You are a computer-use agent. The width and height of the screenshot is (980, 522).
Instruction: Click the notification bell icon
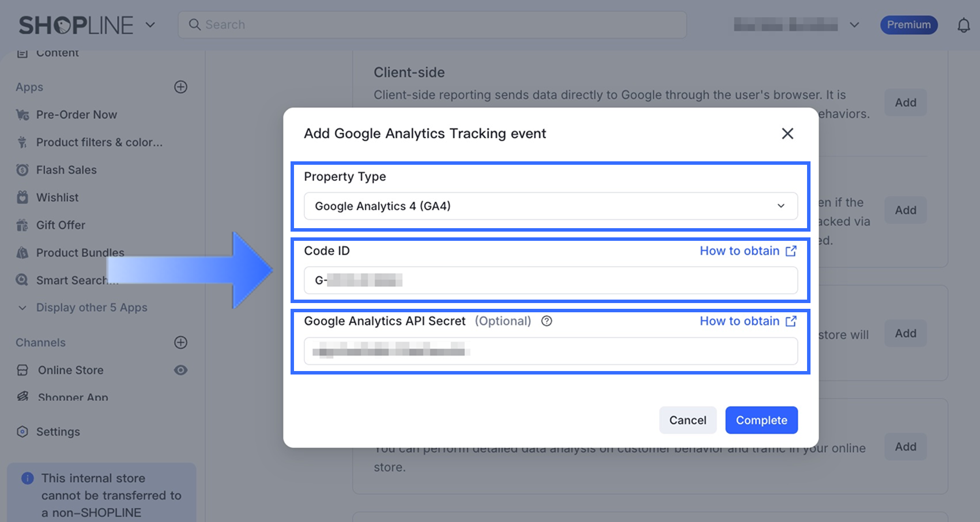[x=963, y=25]
